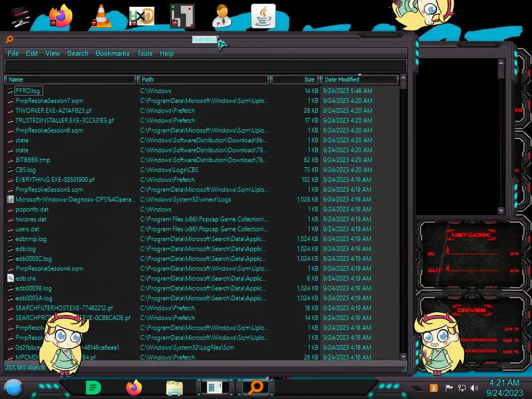
Task: Open the Edit menu
Action: (32, 54)
